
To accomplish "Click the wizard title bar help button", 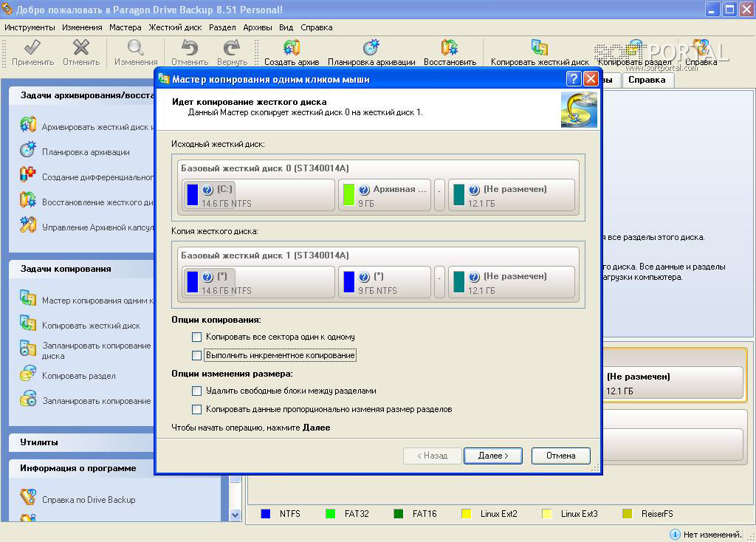I will (573, 78).
